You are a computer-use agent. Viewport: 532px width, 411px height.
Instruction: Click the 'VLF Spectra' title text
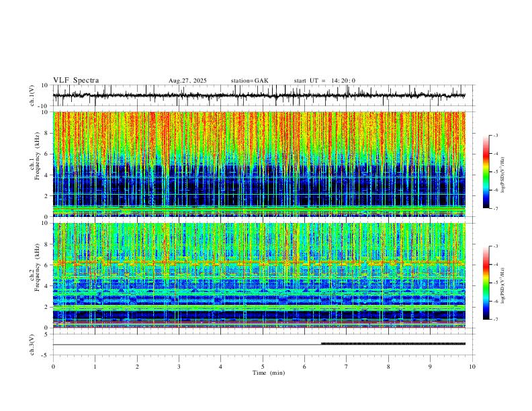[76, 81]
